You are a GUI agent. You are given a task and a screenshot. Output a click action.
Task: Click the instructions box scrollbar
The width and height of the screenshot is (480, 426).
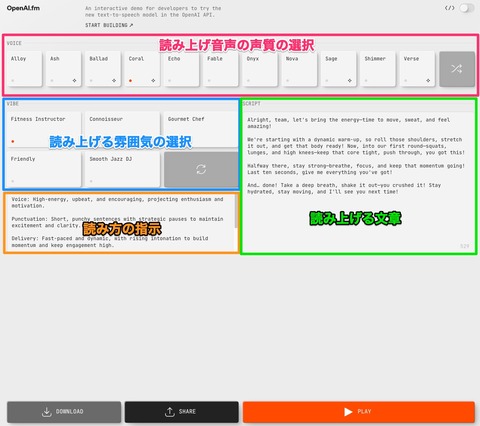(237, 211)
